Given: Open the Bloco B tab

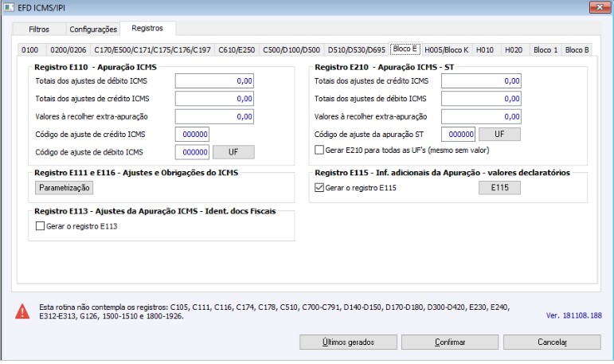Looking at the screenshot, I should coord(577,49).
